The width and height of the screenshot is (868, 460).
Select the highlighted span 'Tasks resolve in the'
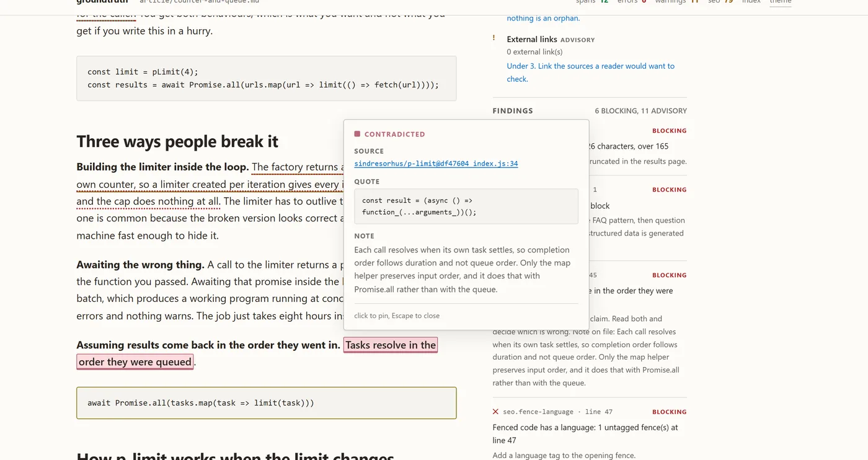[x=391, y=345]
